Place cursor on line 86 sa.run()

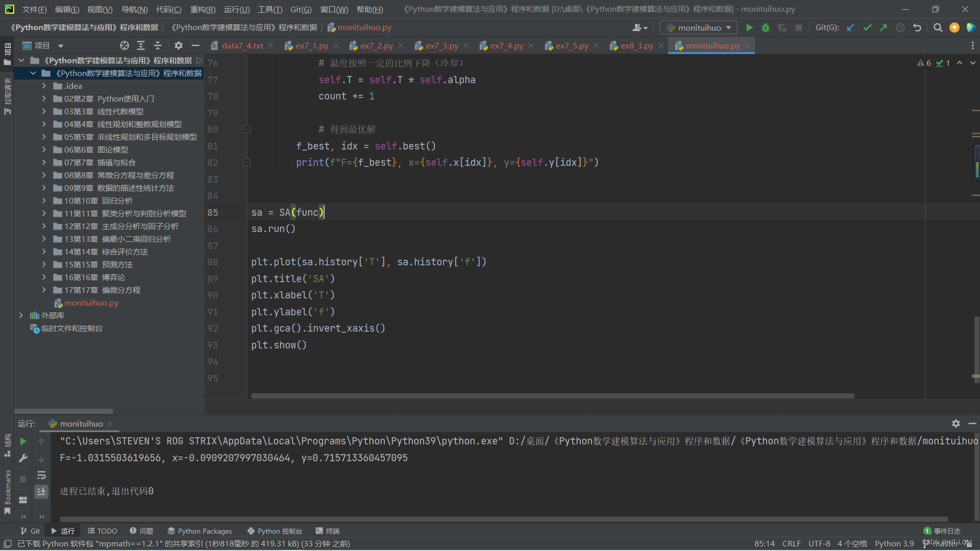(x=273, y=229)
